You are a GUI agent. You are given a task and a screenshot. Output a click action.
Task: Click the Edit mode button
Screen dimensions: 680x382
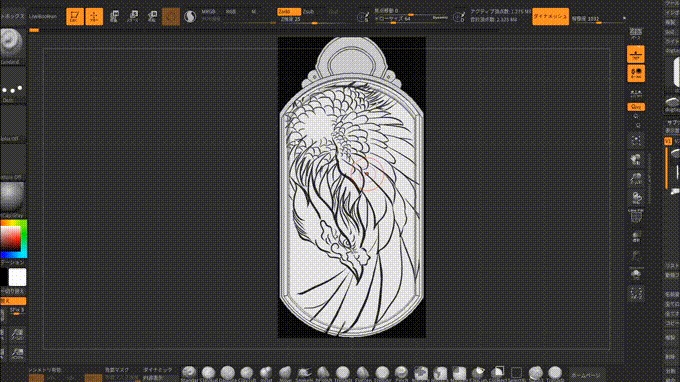tap(75, 16)
